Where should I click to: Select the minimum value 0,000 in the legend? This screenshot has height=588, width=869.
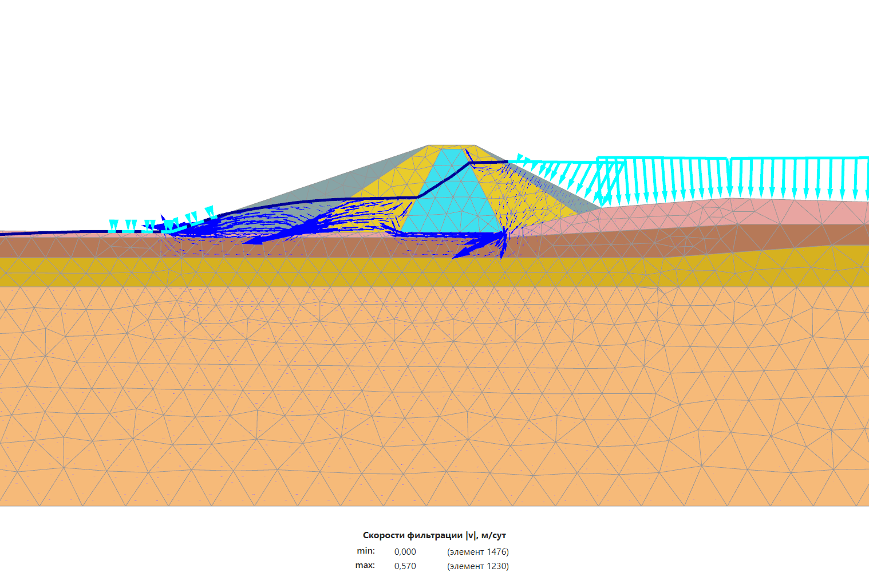click(x=405, y=552)
